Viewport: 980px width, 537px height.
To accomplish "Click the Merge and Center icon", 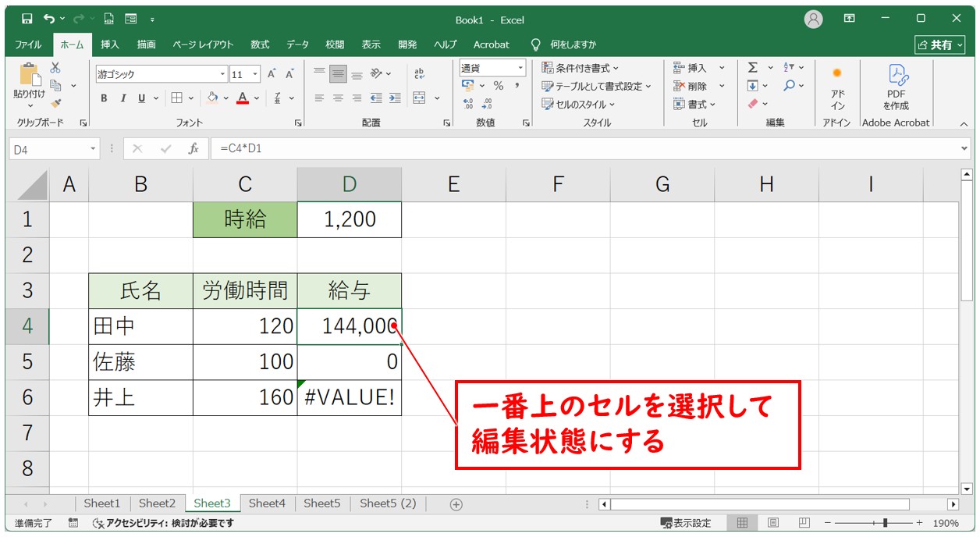I will [419, 98].
